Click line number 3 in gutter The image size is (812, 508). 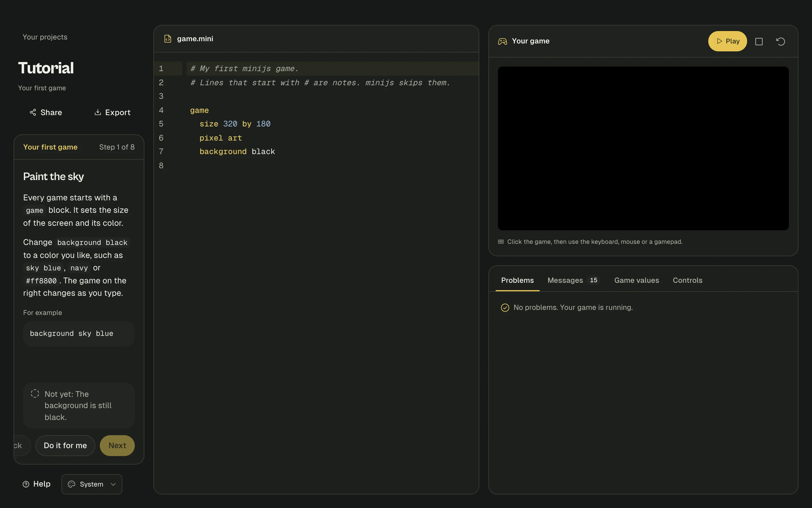161,97
